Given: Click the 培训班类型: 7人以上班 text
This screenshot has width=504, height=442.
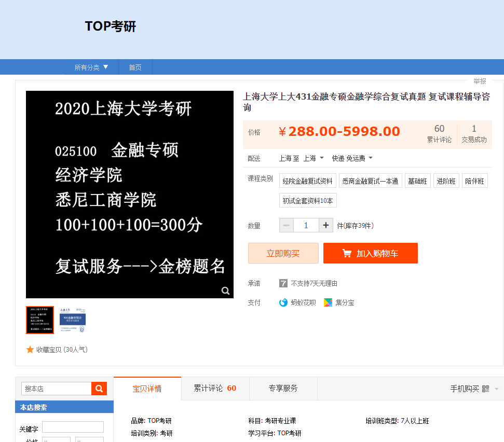Looking at the screenshot, I should point(397,421).
